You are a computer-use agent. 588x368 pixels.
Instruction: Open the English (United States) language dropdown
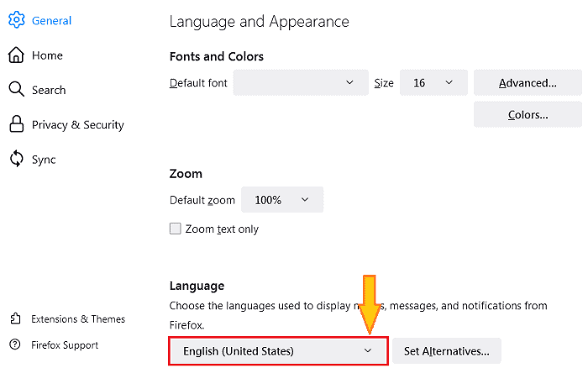(x=278, y=350)
